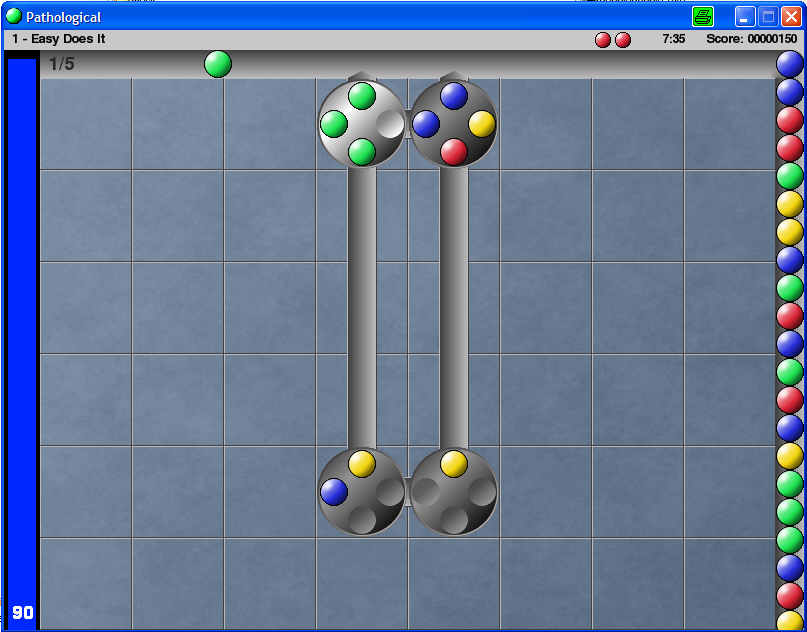Click topmost blue marble in right queue

(x=790, y=64)
